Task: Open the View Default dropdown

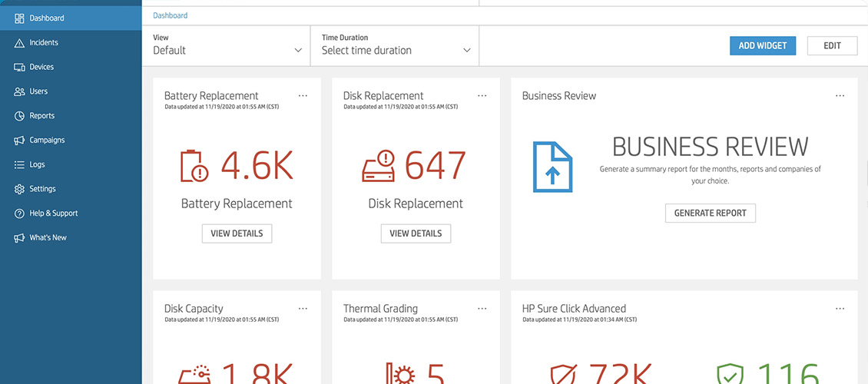Action: pos(227,45)
